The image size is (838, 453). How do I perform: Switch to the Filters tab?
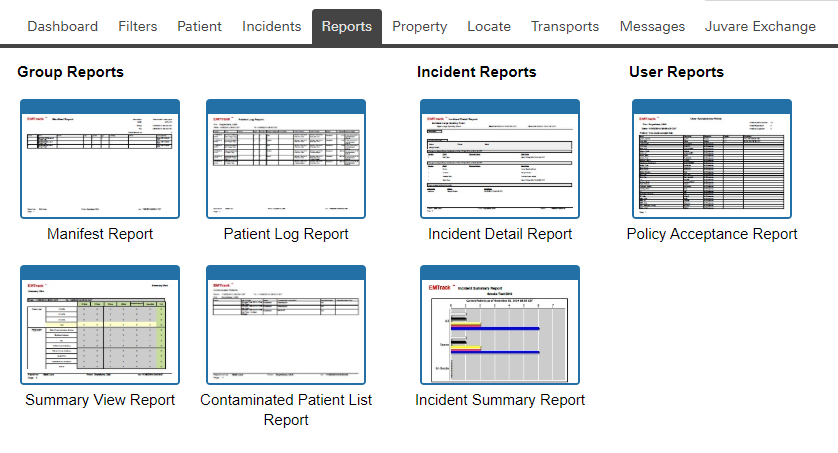click(137, 26)
